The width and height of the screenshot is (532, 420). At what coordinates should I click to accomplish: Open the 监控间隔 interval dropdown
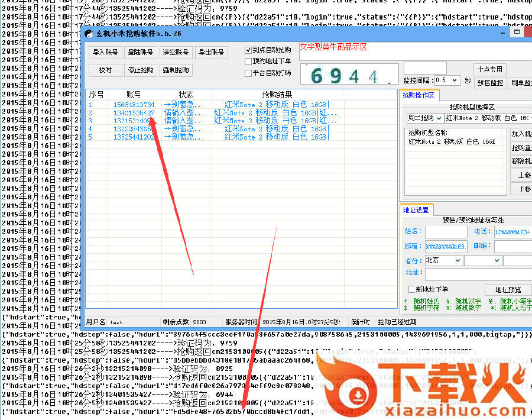tap(455, 80)
